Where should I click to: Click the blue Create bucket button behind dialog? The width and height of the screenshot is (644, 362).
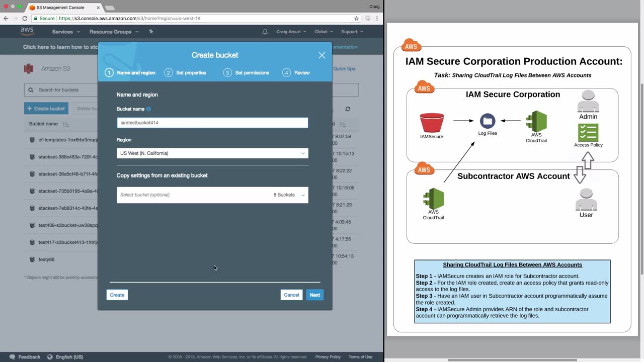coord(46,109)
